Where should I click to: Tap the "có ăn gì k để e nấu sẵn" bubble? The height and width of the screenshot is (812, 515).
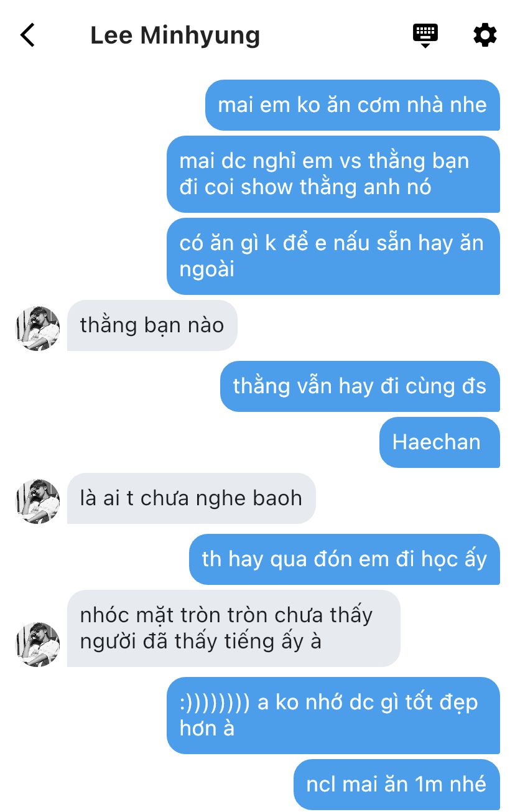coord(333,256)
